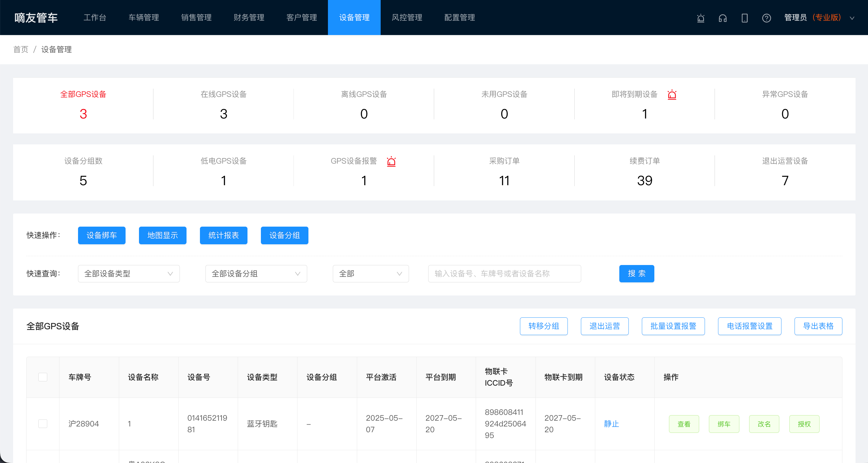Open the customer service headset icon

click(722, 18)
